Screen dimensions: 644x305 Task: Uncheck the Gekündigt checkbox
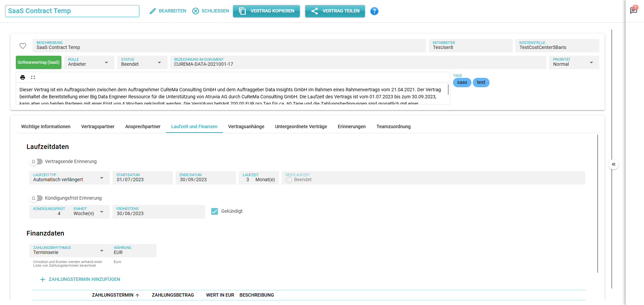215,211
